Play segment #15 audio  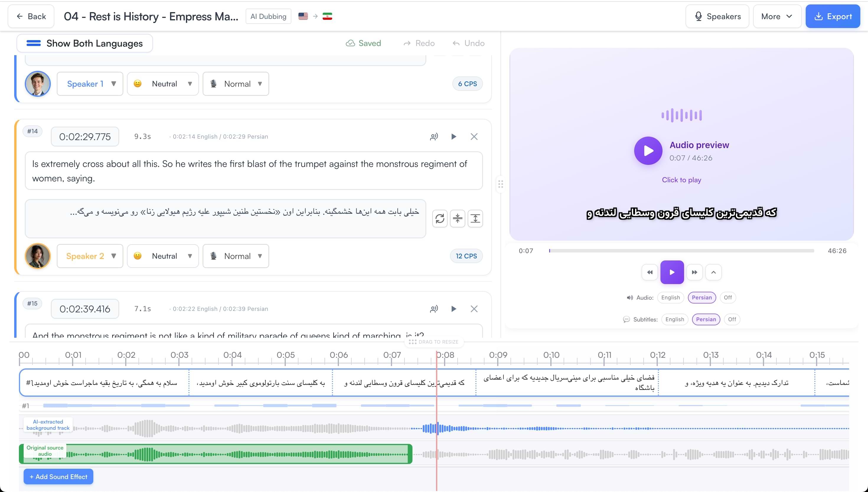[x=454, y=309]
